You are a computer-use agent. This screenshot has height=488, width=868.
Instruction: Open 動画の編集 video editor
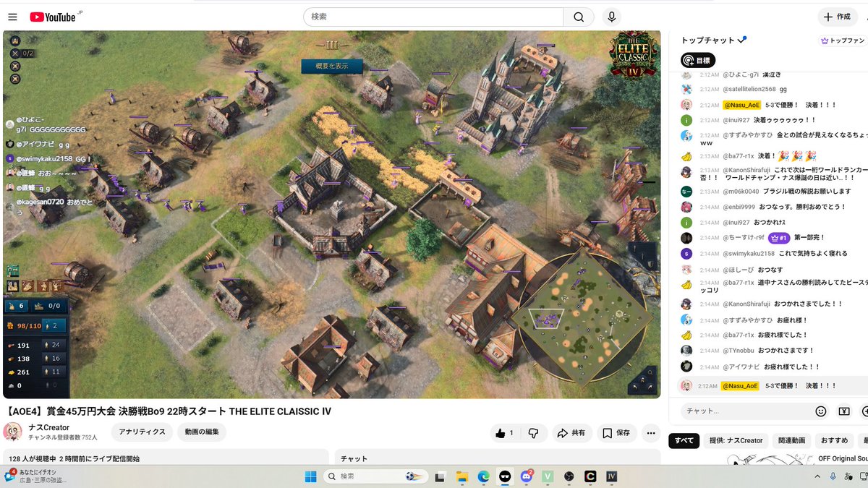click(x=202, y=432)
